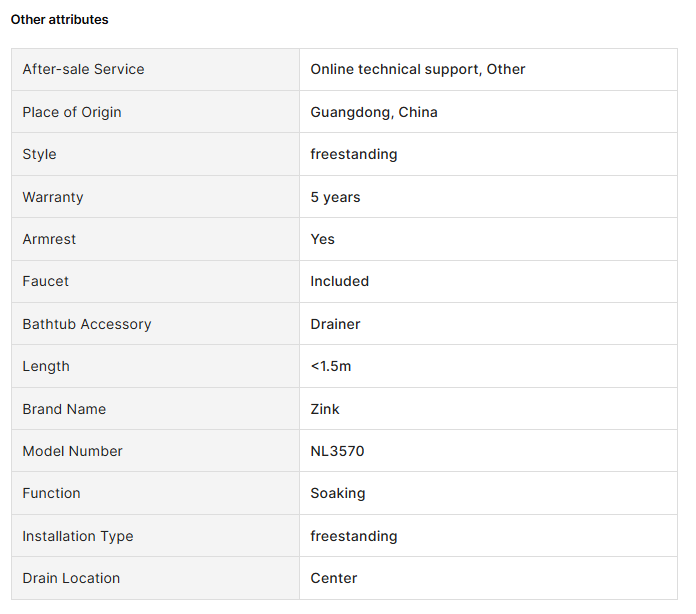
Task: Click the Zink brand value
Action: (x=325, y=409)
